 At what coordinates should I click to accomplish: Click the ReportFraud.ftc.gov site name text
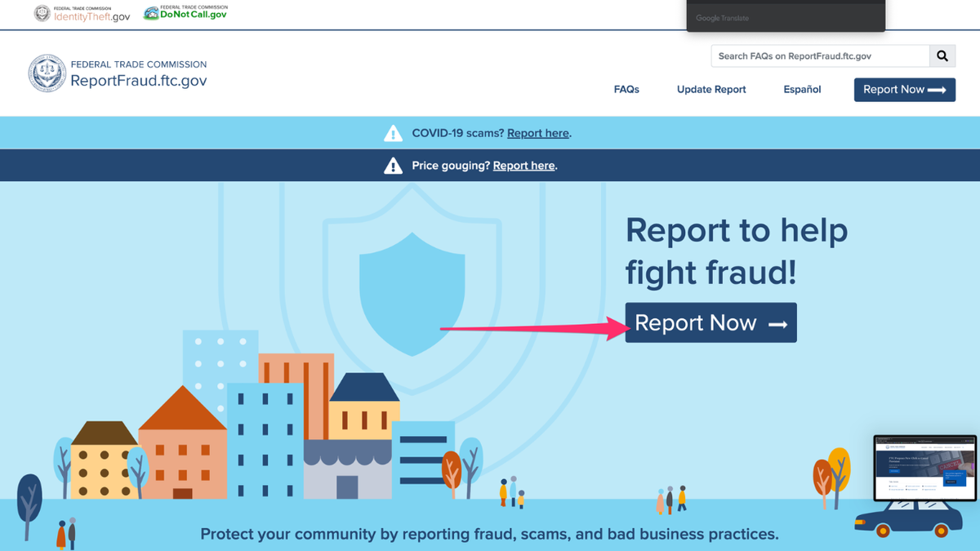click(x=138, y=80)
